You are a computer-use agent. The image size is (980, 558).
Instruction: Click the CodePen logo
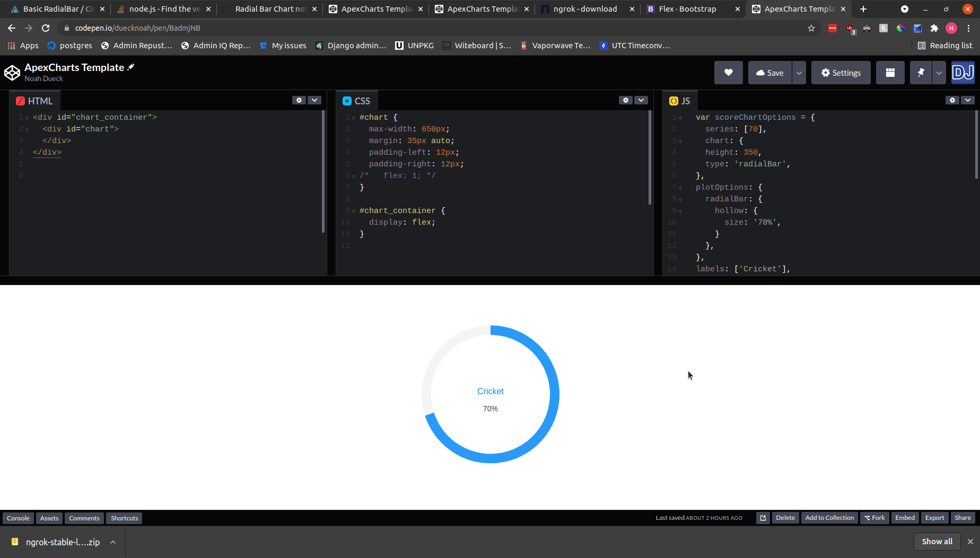pos(12,73)
